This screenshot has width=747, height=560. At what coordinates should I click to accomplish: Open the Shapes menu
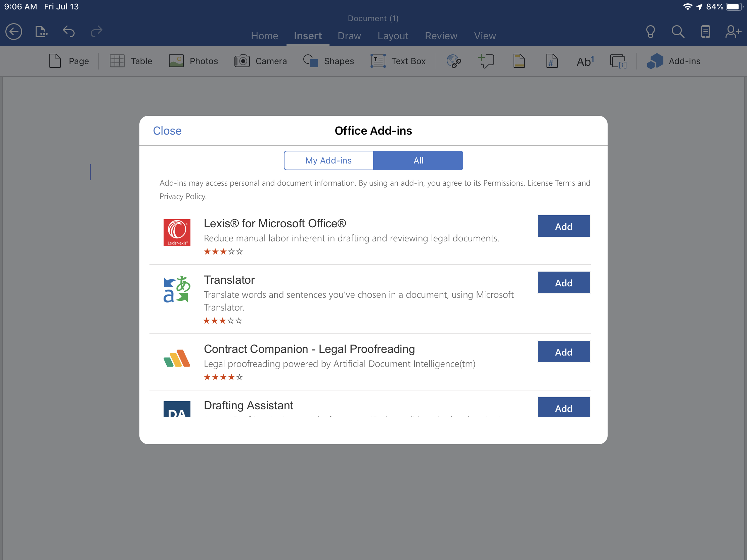pos(328,61)
